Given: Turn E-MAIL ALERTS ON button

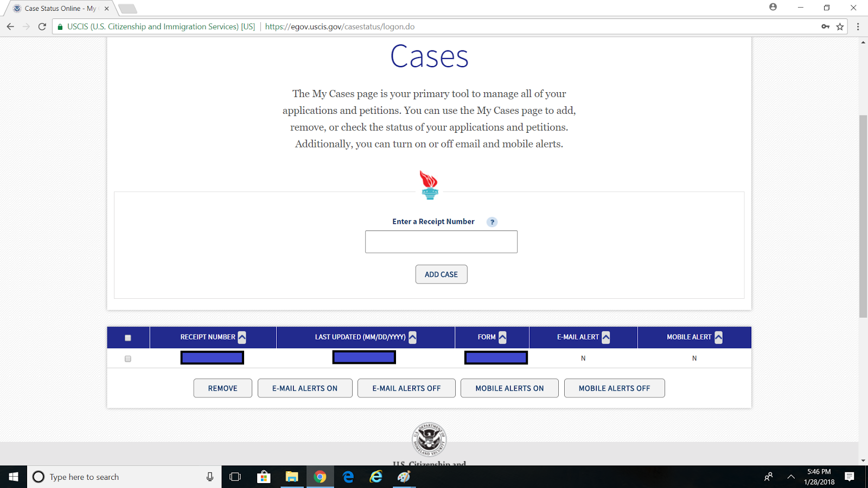Looking at the screenshot, I should point(305,388).
